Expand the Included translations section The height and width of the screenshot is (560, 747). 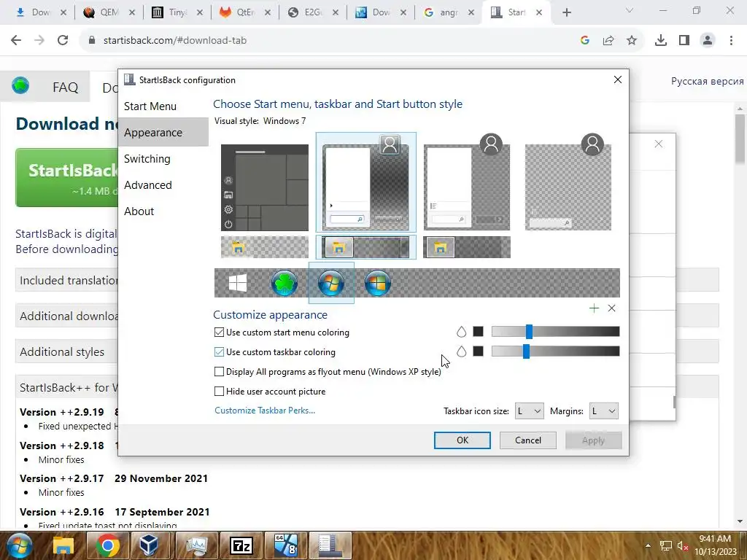[66, 280]
